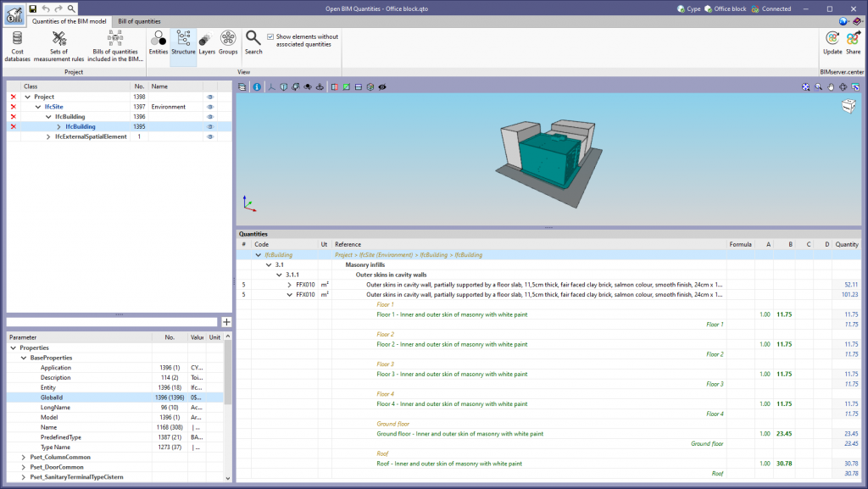The width and height of the screenshot is (868, 489).
Task: Open the Cost databases tool
Action: point(18,47)
